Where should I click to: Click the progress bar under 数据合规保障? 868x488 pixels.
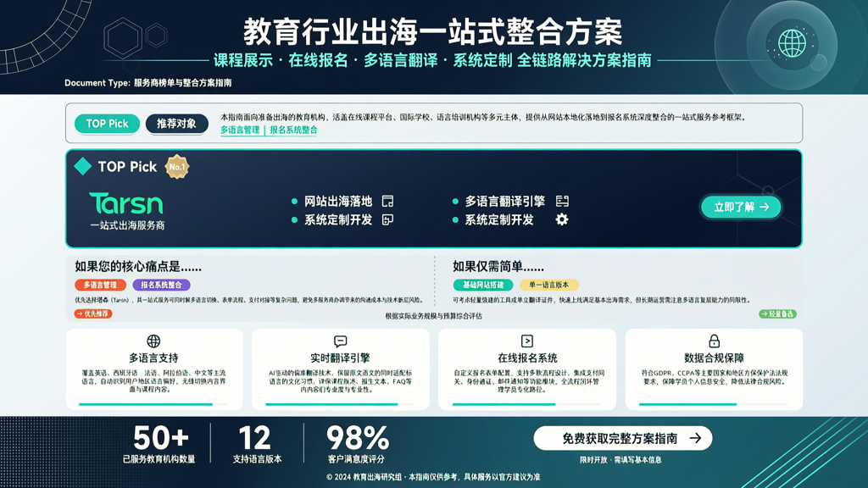pos(714,404)
